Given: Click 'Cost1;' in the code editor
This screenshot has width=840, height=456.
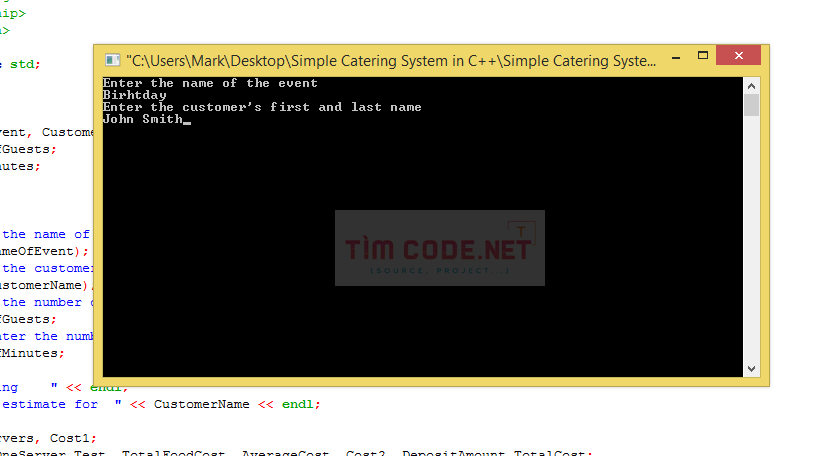Looking at the screenshot, I should [x=73, y=438].
